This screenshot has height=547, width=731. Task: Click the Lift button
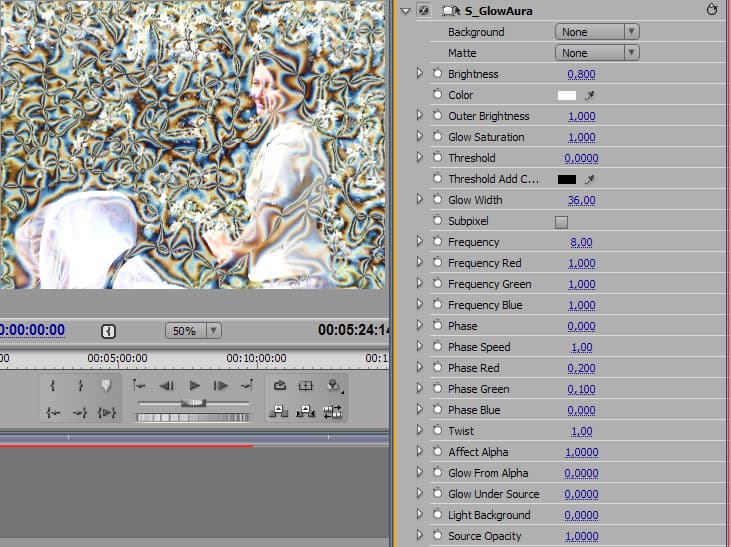[279, 412]
